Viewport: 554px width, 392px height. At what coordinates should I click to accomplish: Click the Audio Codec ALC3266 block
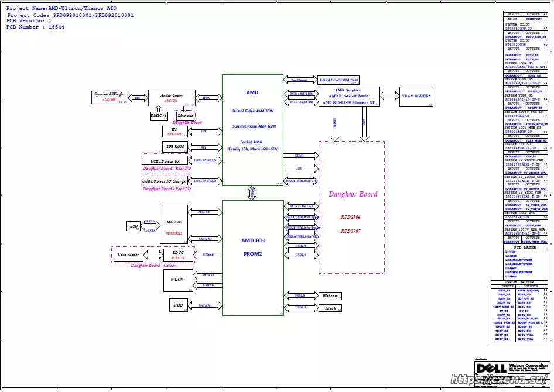tap(171, 97)
